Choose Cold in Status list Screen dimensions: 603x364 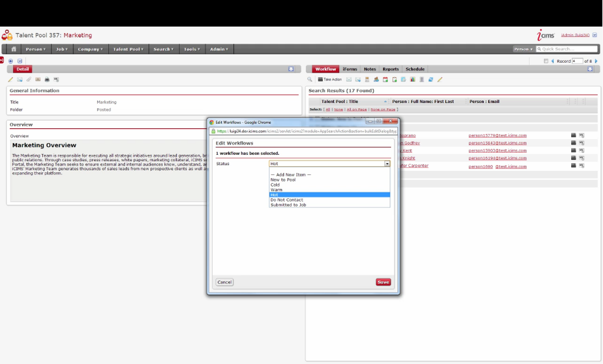pyautogui.click(x=329, y=185)
